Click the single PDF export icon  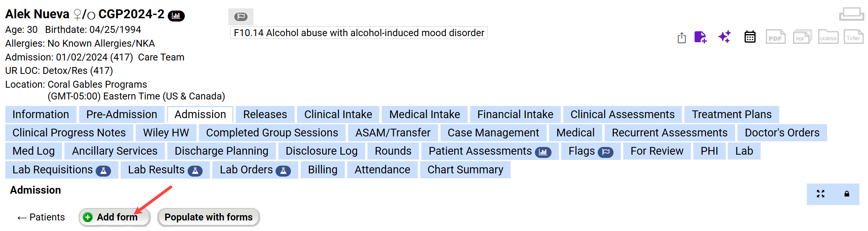tap(775, 37)
